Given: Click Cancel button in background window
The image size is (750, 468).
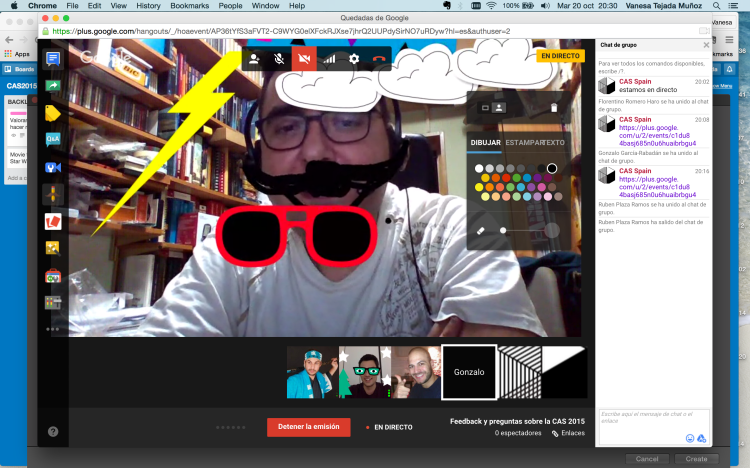Looking at the screenshot, I should [647, 458].
